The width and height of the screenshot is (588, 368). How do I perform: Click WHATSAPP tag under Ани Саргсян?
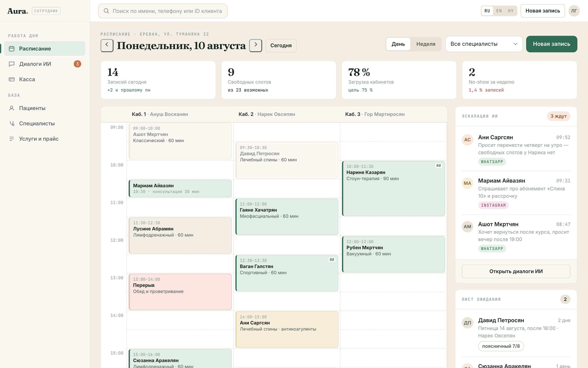coord(492,162)
